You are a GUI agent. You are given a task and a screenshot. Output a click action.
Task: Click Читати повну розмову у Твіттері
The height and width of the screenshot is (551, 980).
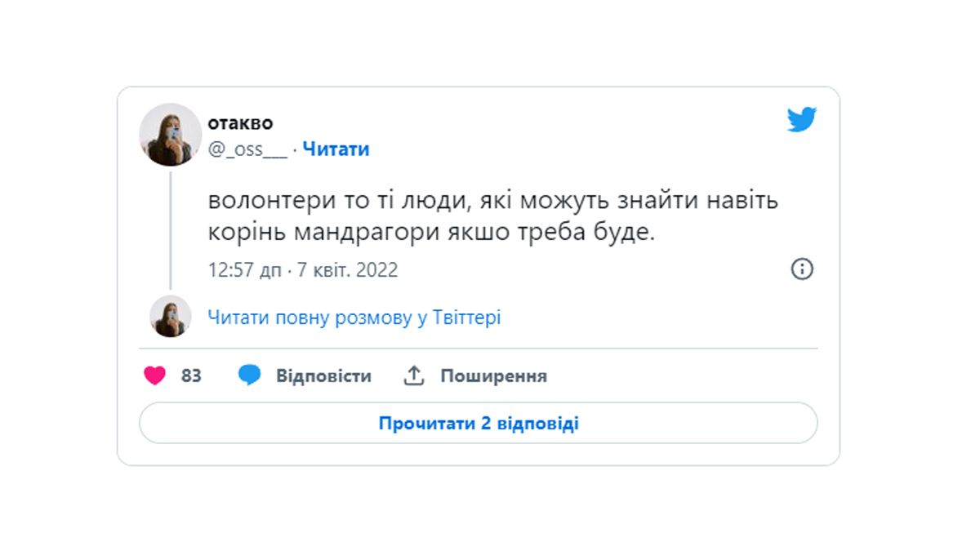click(354, 317)
